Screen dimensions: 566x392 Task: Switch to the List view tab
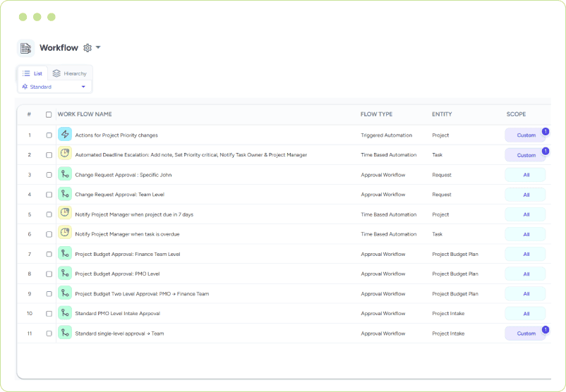[32, 73]
